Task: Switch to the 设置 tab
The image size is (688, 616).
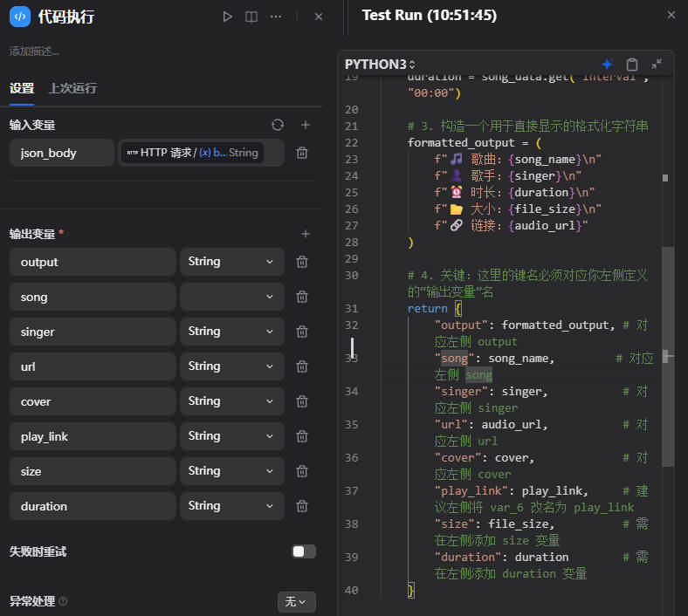Action: 22,88
